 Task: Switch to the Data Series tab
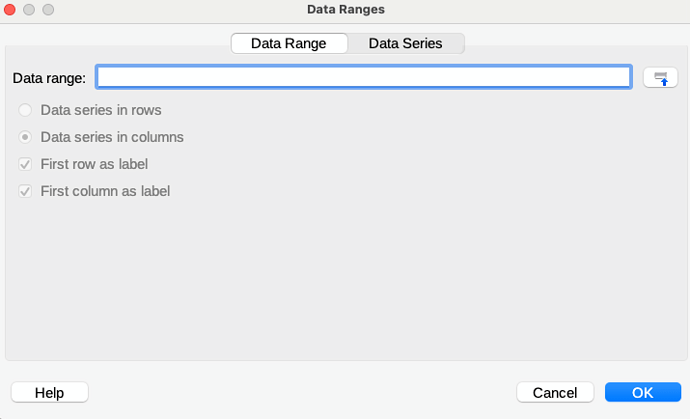pyautogui.click(x=405, y=44)
